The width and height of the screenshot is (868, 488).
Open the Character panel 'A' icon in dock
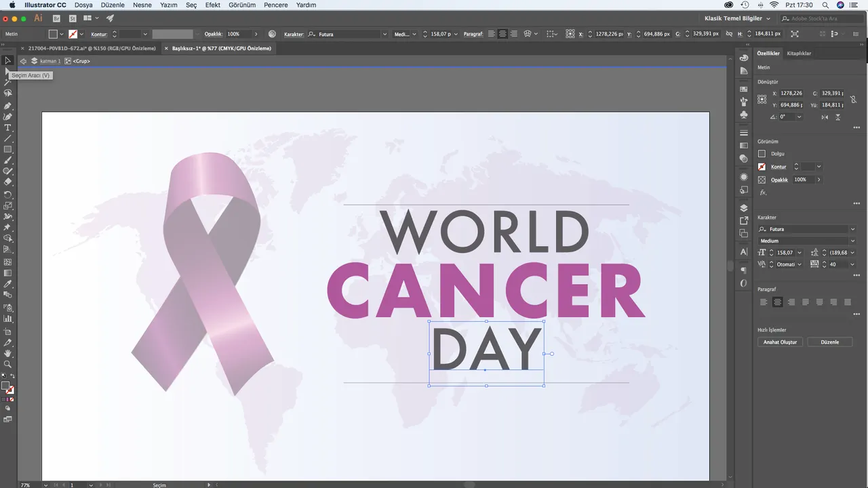(744, 251)
